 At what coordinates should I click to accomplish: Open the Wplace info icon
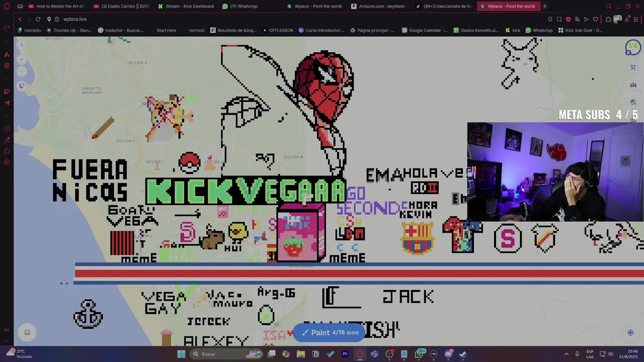[22, 45]
